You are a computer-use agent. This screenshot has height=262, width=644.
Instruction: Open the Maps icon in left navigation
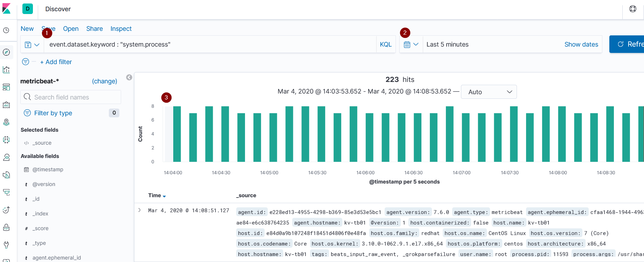click(x=6, y=122)
